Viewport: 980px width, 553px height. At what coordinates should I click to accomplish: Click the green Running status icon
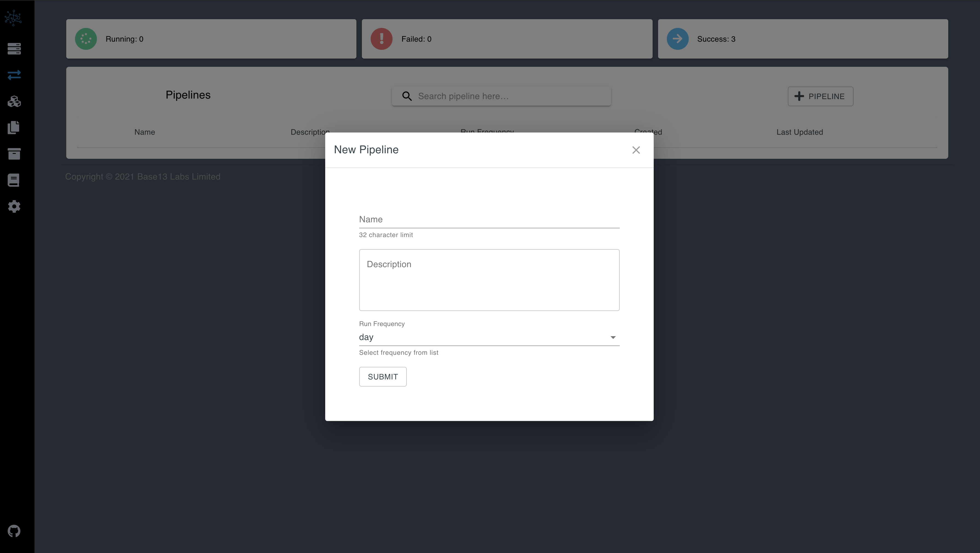click(x=86, y=39)
